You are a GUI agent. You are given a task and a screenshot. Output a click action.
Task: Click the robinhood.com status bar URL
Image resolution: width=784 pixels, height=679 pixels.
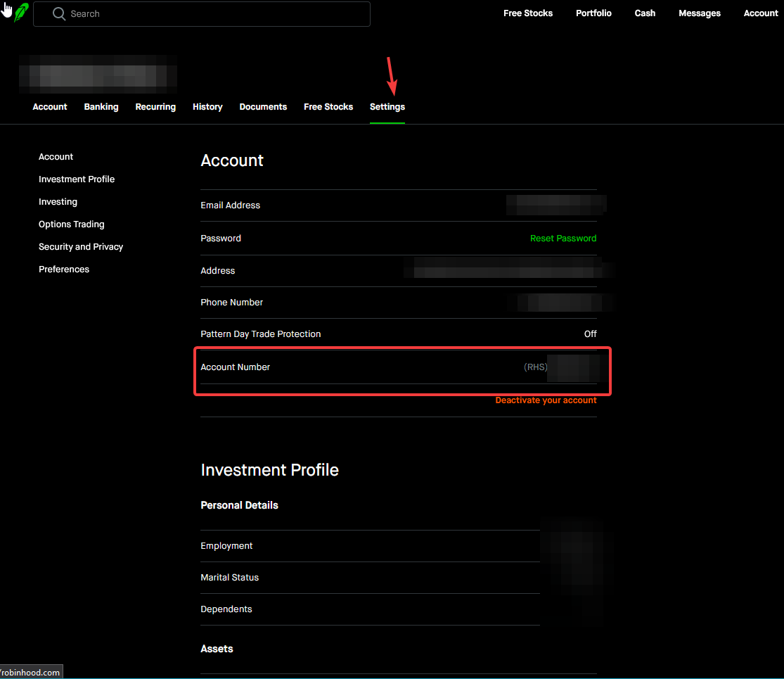click(30, 672)
